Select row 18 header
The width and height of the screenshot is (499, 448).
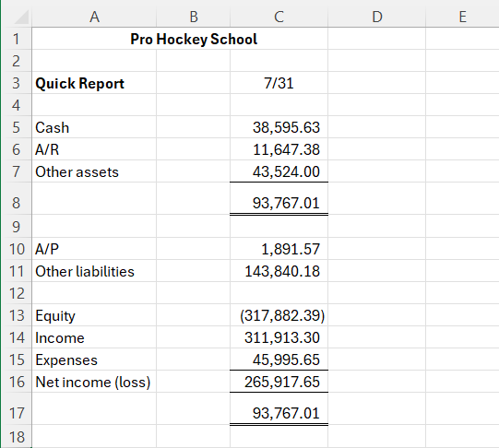pyautogui.click(x=17, y=437)
